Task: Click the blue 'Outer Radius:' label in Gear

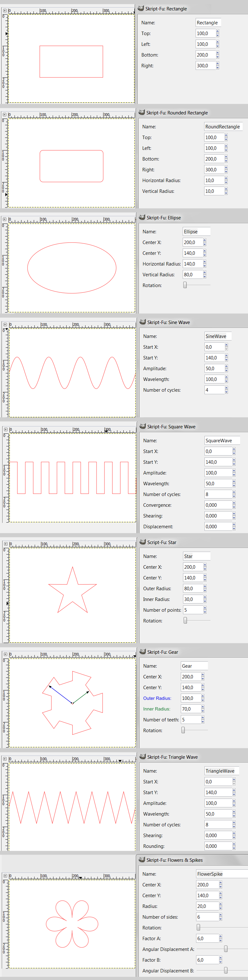Action: [x=157, y=698]
